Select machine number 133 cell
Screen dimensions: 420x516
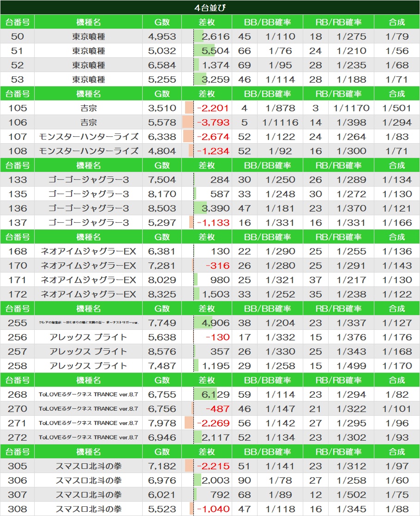[x=17, y=180]
